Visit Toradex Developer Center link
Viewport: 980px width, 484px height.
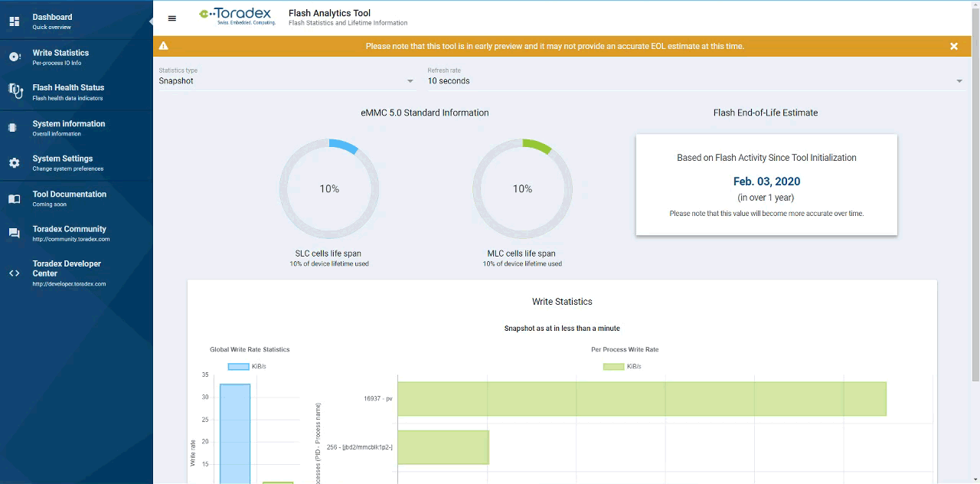[x=77, y=273]
